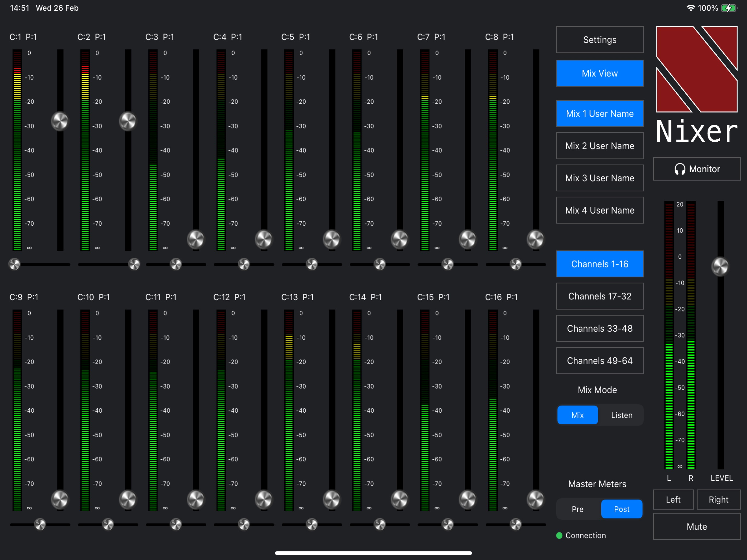Image resolution: width=747 pixels, height=560 pixels.
Task: Click the C:13 level meter
Action: tap(289, 410)
